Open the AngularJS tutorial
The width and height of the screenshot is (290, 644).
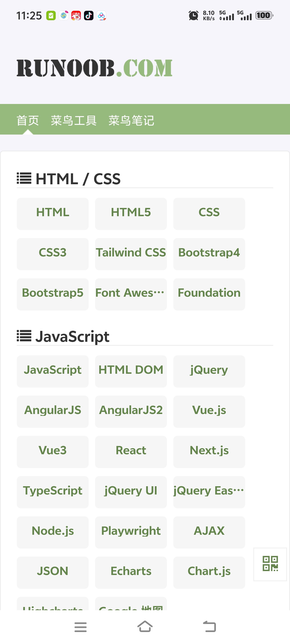pyautogui.click(x=52, y=411)
